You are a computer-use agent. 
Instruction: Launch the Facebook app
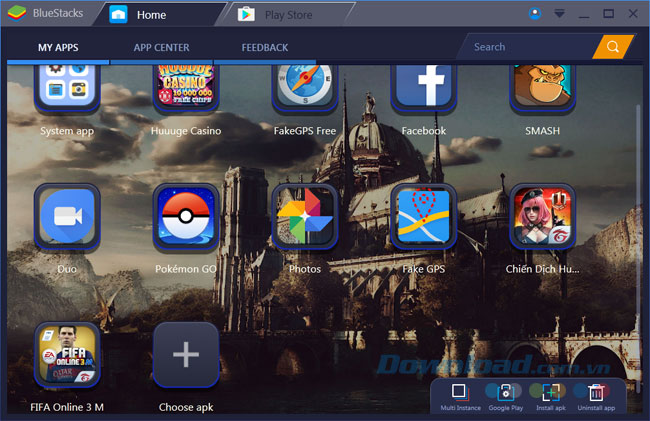pos(424,87)
